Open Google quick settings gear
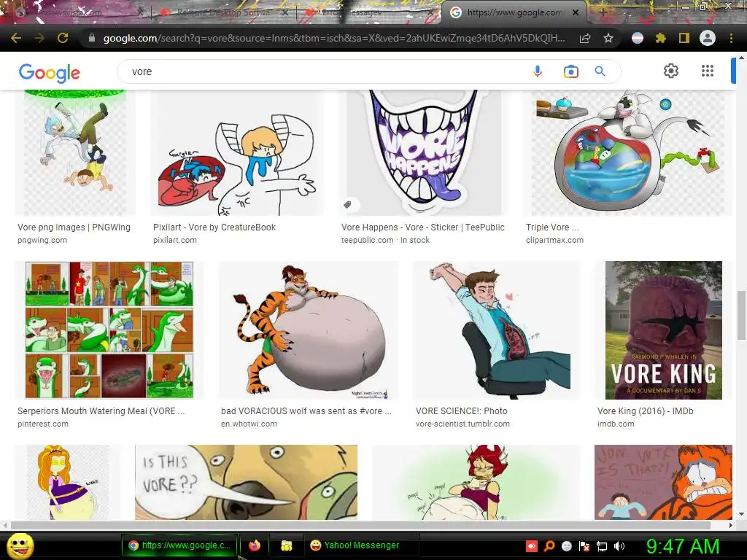The height and width of the screenshot is (560, 747). tap(671, 71)
